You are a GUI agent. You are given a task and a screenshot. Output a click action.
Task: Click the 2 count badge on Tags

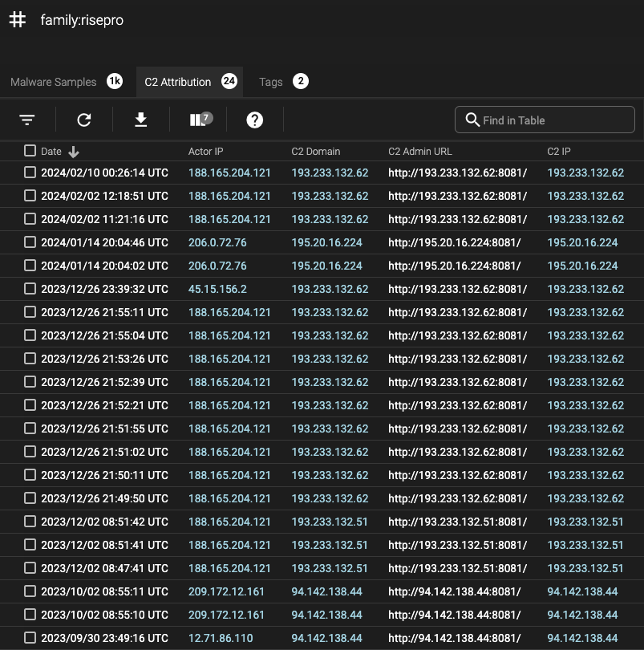301,81
